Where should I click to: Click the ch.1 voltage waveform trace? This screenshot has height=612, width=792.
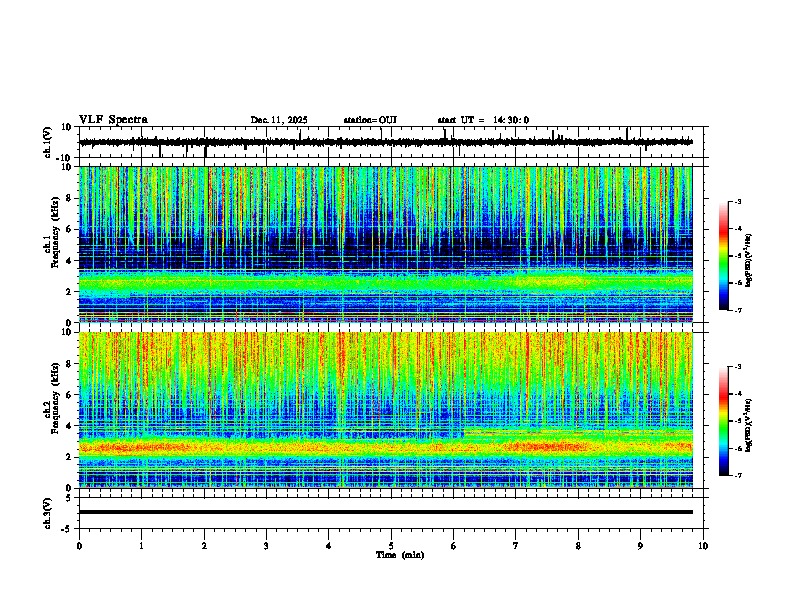click(385, 142)
